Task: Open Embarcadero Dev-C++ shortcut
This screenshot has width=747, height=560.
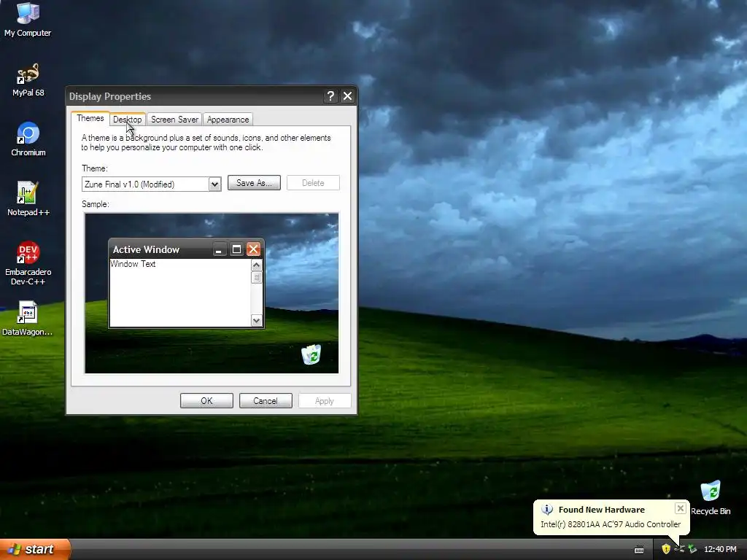Action: click(28, 262)
